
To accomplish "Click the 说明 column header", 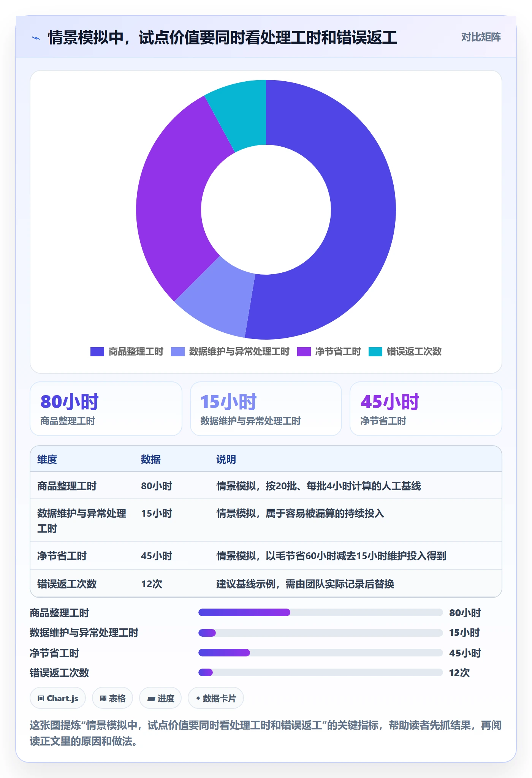I will 226,459.
